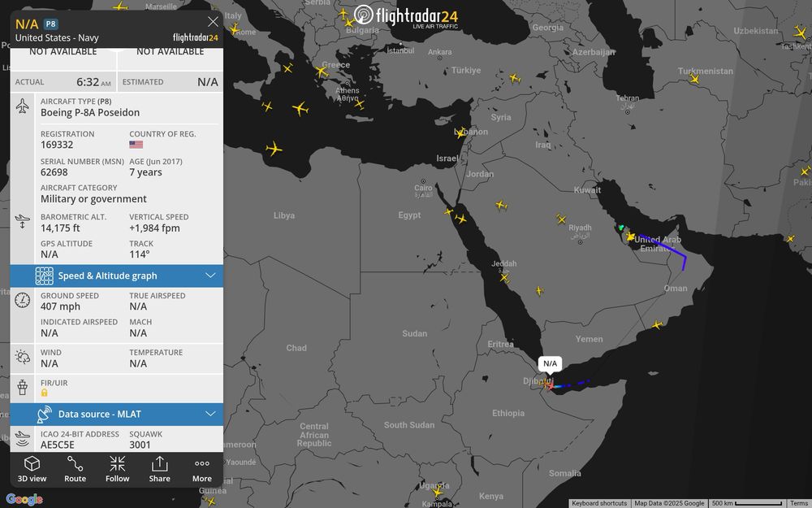The height and width of the screenshot is (508, 812).
Task: Click the altitude icon beside barometric altitude
Action: coord(22,221)
